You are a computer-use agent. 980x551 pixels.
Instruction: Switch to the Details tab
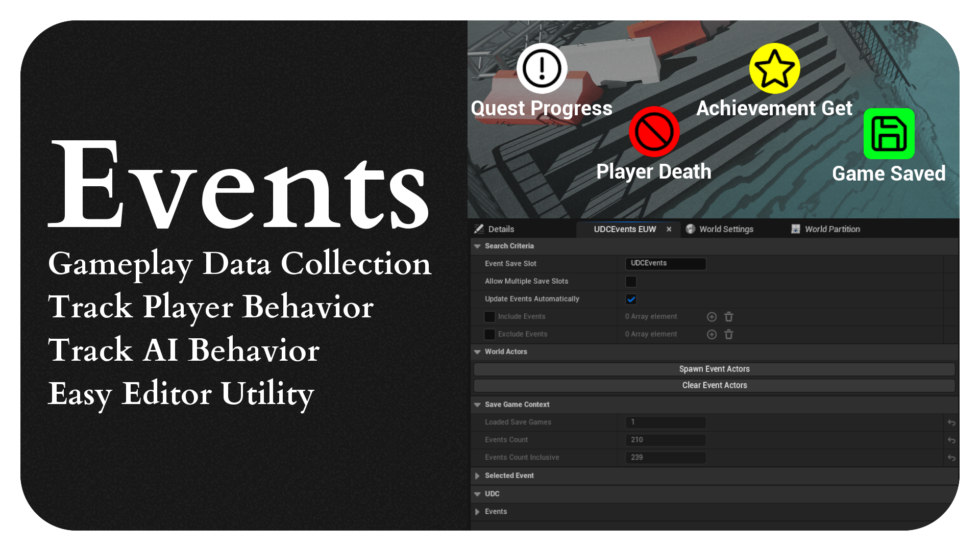click(501, 229)
